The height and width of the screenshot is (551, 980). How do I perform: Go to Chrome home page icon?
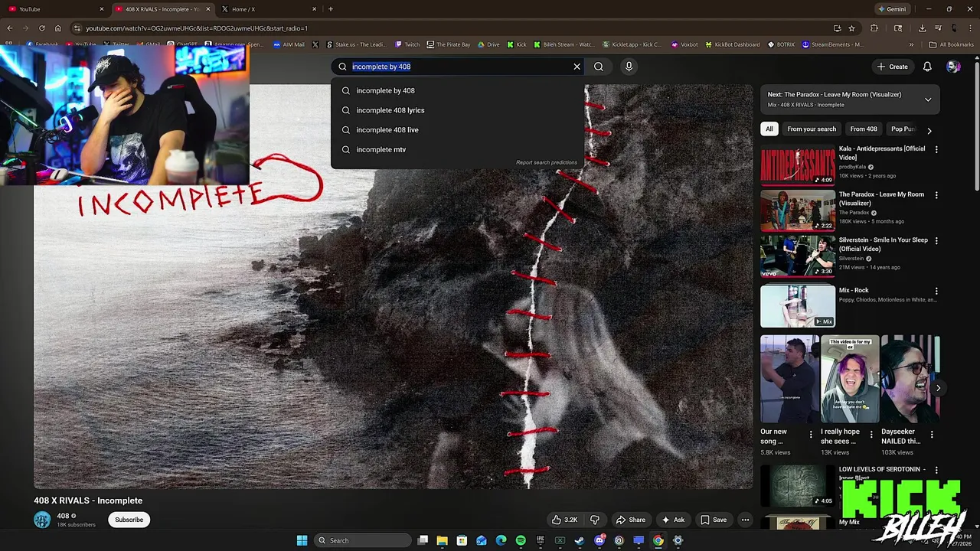tap(57, 28)
